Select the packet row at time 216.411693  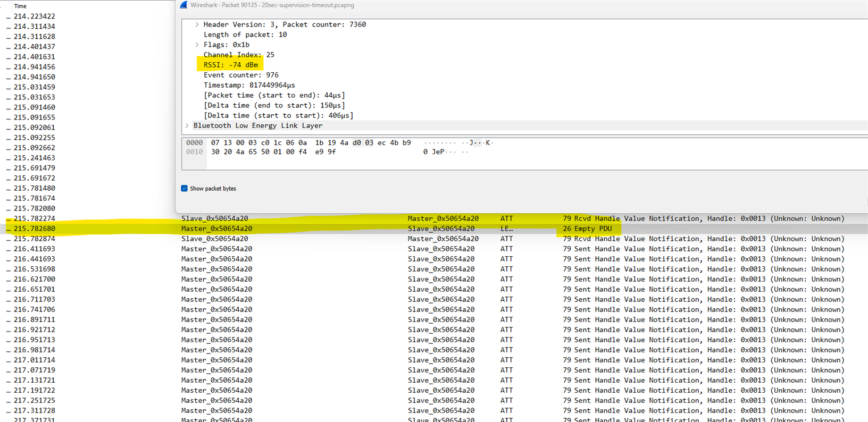[x=434, y=249]
